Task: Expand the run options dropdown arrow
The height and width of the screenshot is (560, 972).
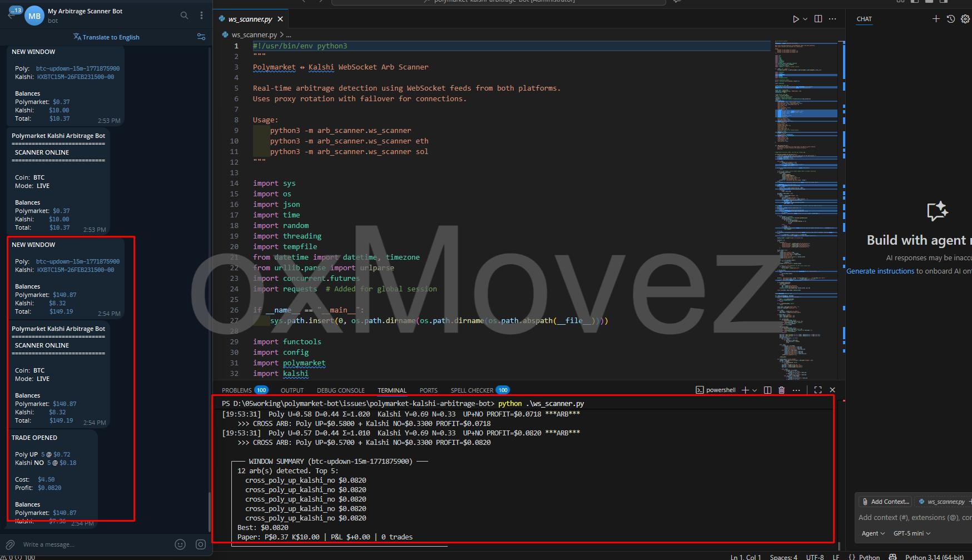Action: coord(805,19)
